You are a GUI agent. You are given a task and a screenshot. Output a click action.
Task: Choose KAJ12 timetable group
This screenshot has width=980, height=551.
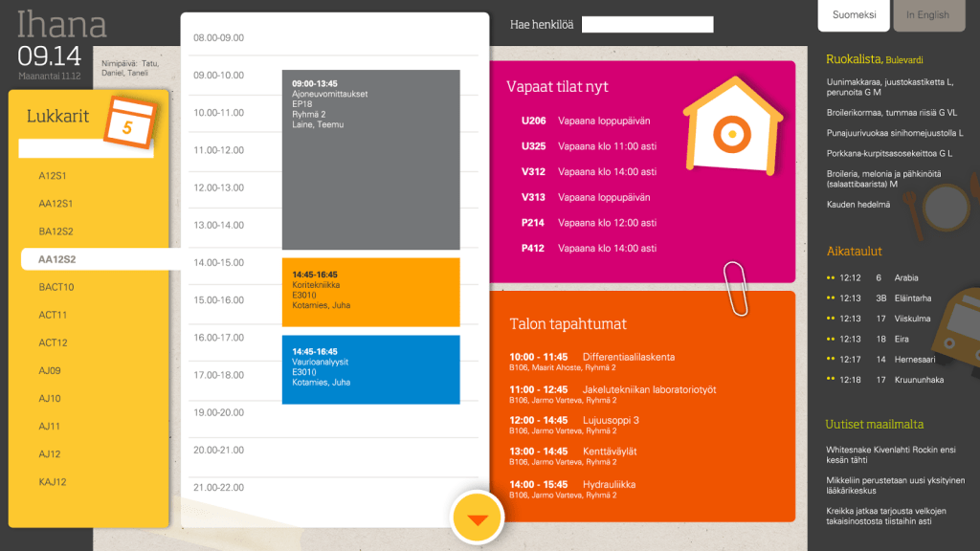pos(53,482)
